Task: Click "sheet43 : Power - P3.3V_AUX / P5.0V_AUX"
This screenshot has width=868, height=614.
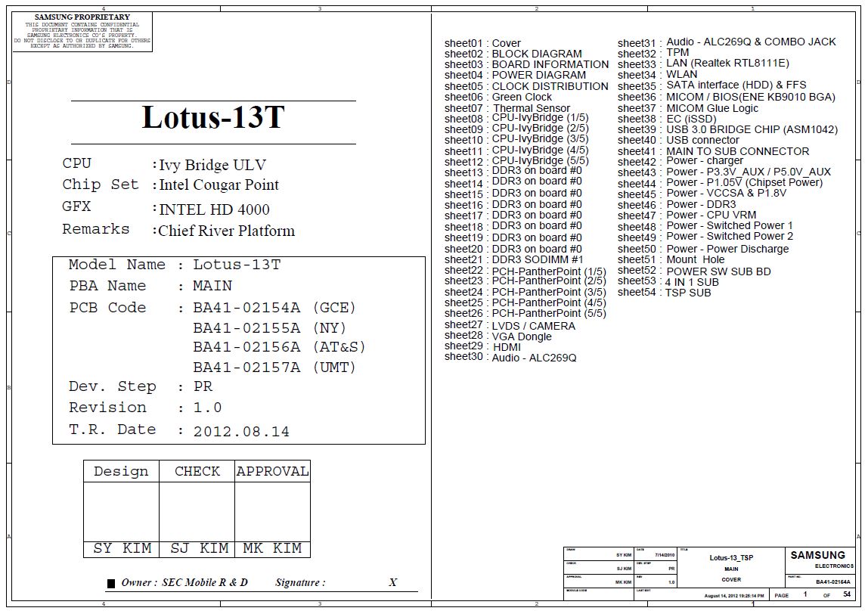Action: 724,172
